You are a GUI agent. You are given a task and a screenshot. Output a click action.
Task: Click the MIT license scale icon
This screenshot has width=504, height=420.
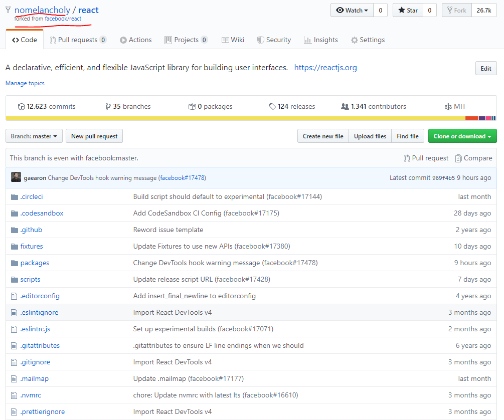(448, 107)
